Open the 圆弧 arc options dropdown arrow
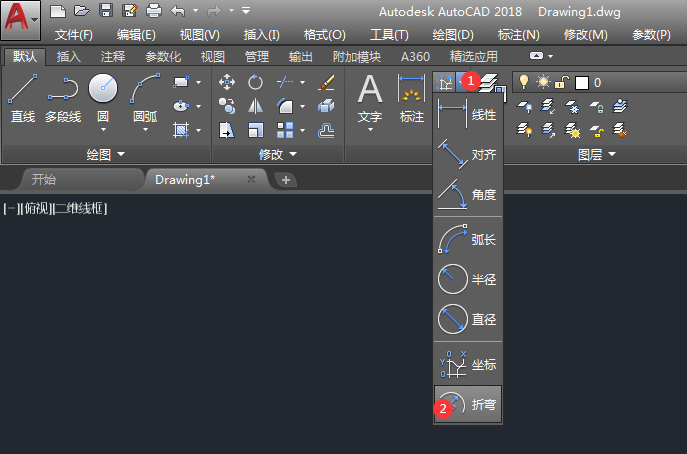The height and width of the screenshot is (454, 687). pyautogui.click(x=145, y=130)
